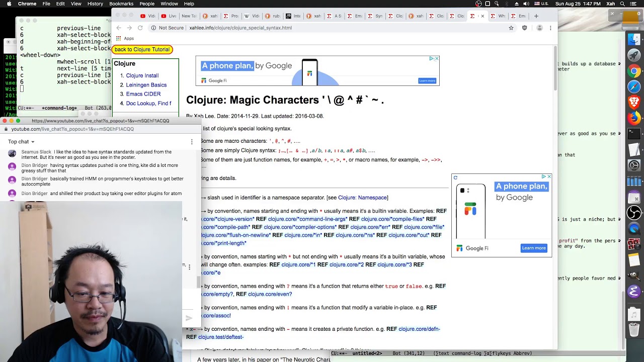Click the Chrome address bar URL
This screenshot has width=644, height=362.
240,28
